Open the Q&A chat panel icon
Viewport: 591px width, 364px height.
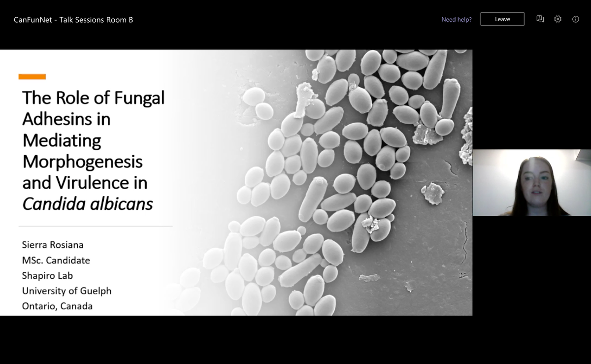tap(540, 19)
